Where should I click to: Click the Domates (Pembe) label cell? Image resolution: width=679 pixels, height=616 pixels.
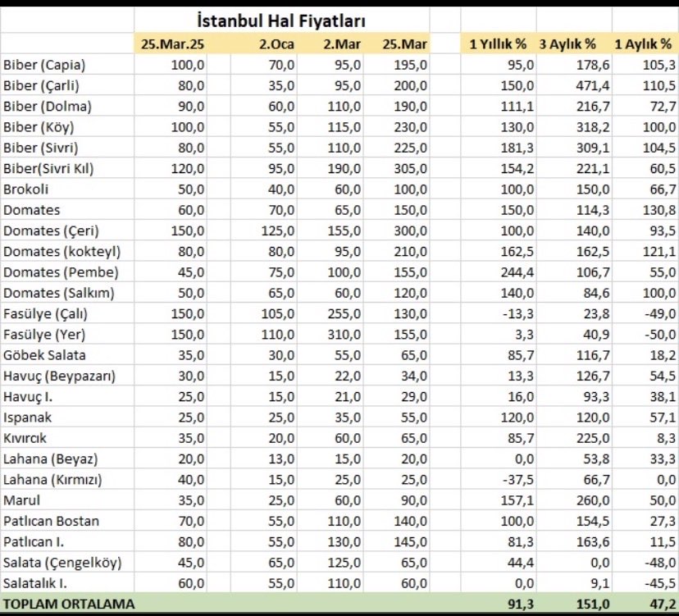61,271
